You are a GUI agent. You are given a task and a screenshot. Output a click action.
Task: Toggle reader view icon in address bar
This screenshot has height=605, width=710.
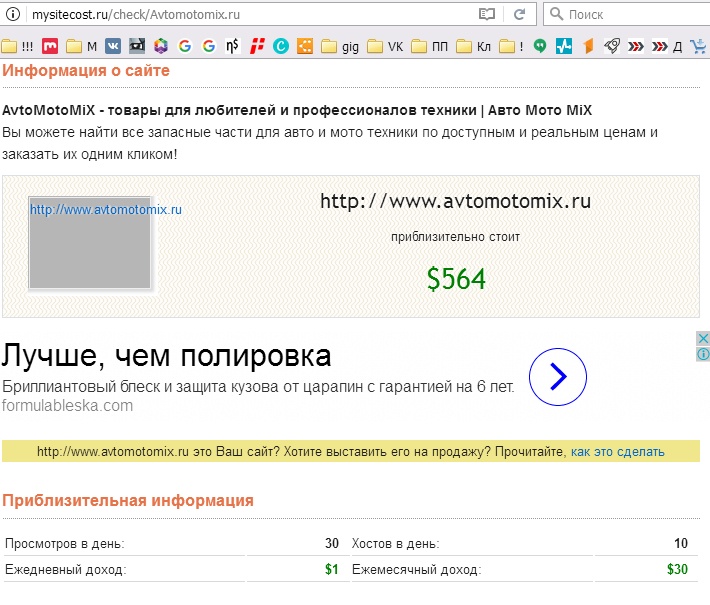point(487,14)
